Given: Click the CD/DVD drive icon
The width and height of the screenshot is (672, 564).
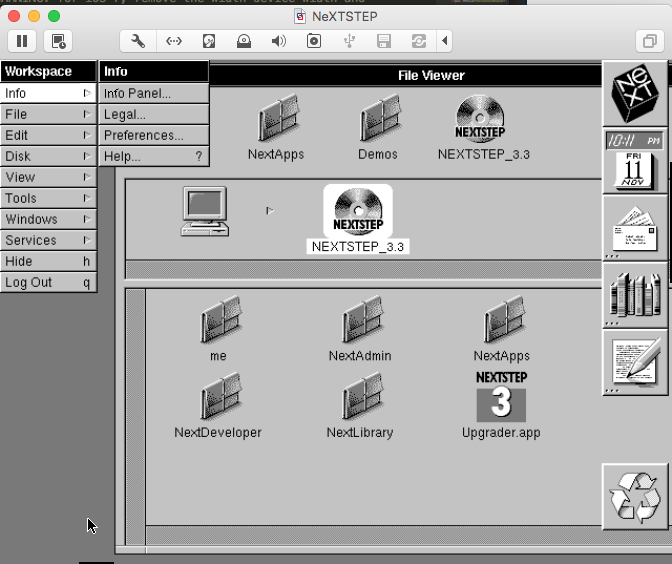Looking at the screenshot, I should click(x=244, y=41).
